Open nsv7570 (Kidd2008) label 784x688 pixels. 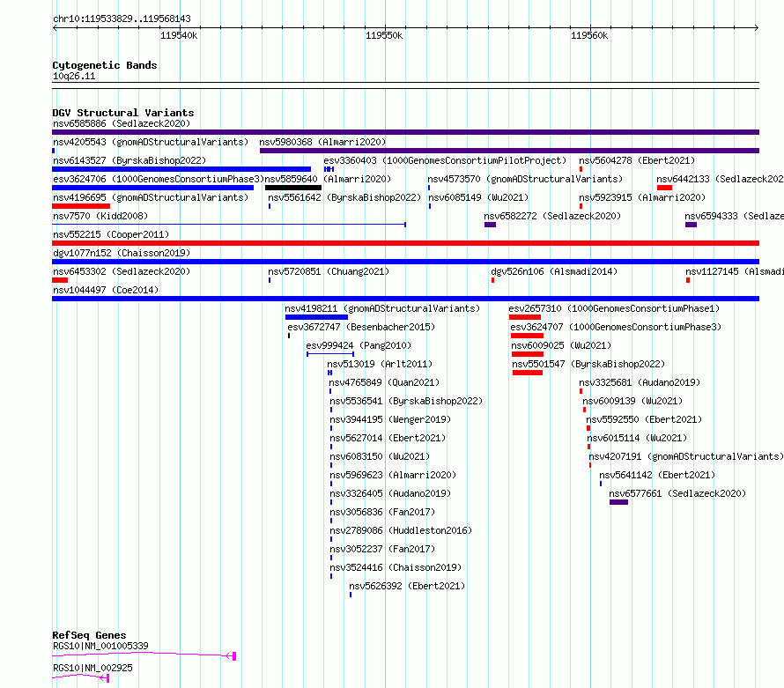(100, 216)
